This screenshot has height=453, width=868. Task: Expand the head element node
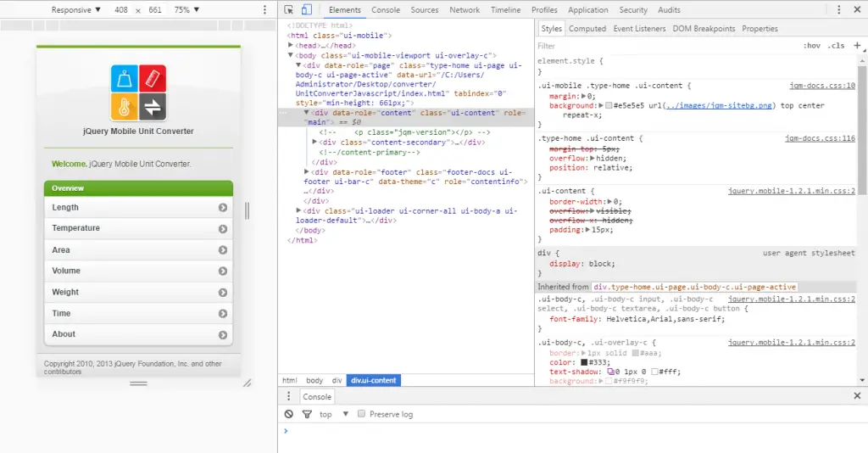(291, 45)
